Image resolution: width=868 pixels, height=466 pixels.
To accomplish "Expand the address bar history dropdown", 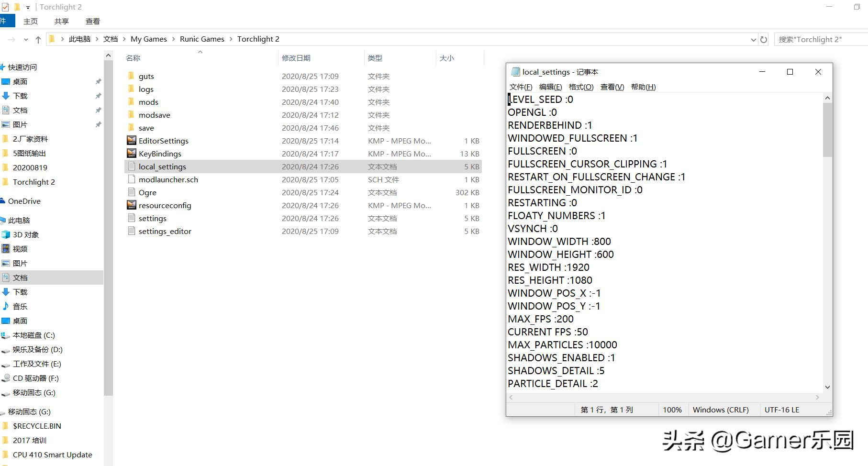I will pos(753,40).
